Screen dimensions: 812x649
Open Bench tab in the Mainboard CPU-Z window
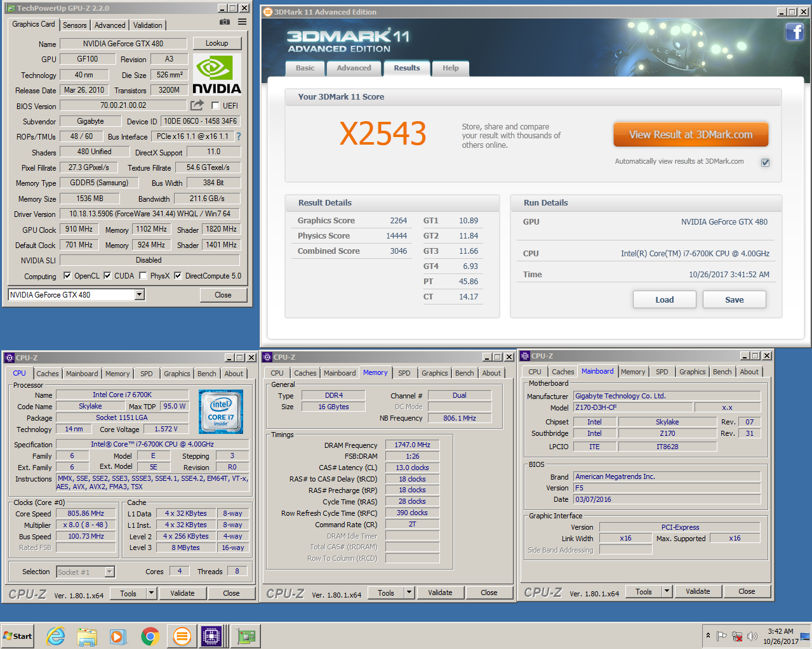722,372
